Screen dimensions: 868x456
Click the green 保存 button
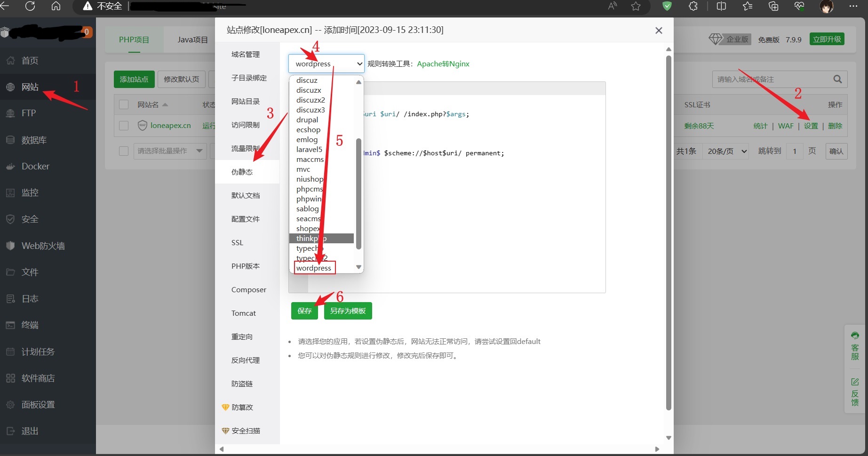coord(304,311)
